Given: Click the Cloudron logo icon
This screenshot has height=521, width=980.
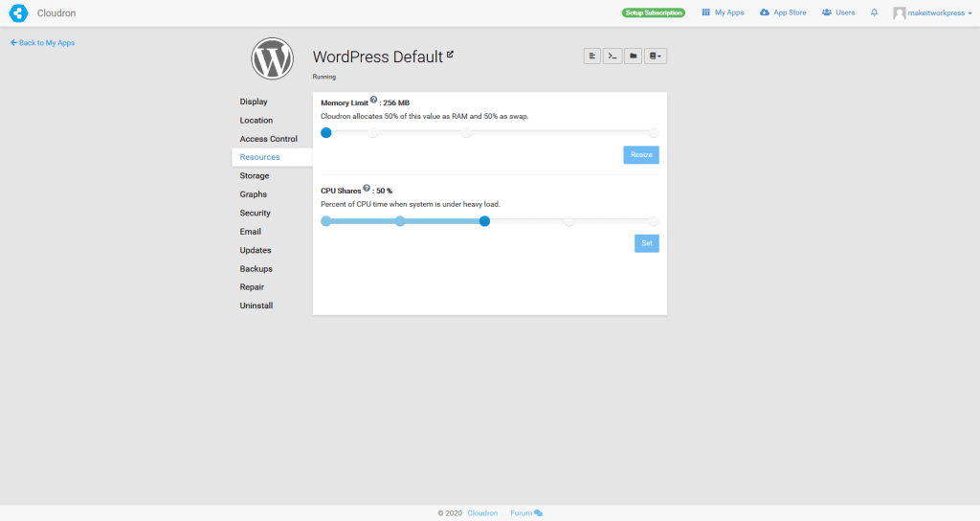Looking at the screenshot, I should 19,13.
